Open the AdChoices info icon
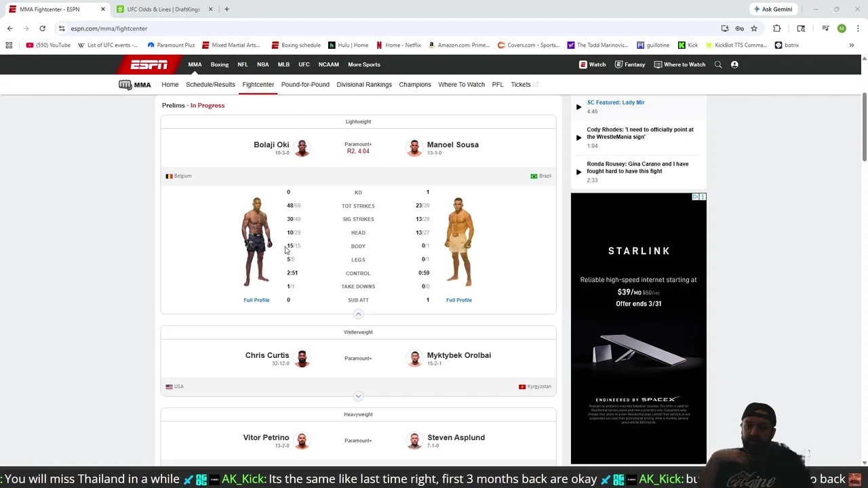Image resolution: width=868 pixels, height=488 pixels. click(x=696, y=197)
